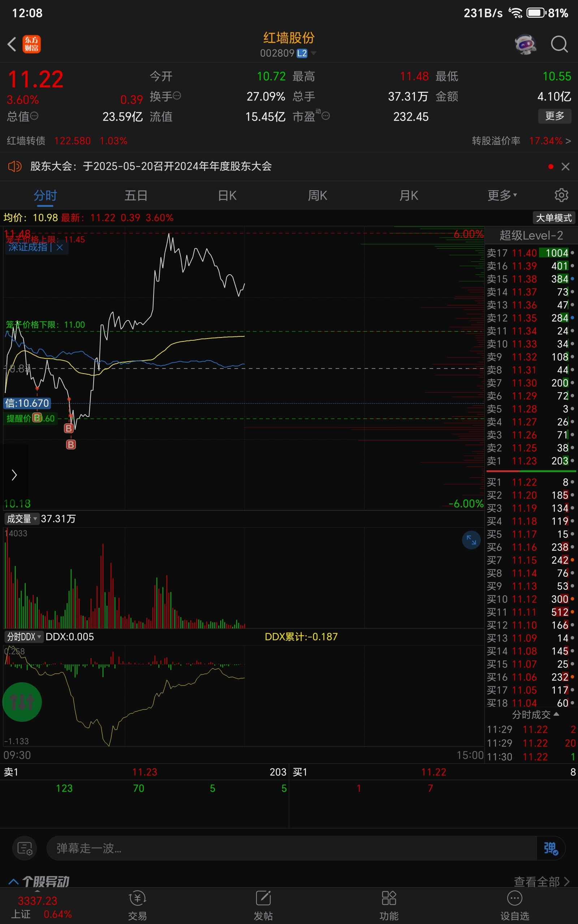Tap the lowest B buy marker
Viewport: 578px width, 924px height.
(x=71, y=444)
